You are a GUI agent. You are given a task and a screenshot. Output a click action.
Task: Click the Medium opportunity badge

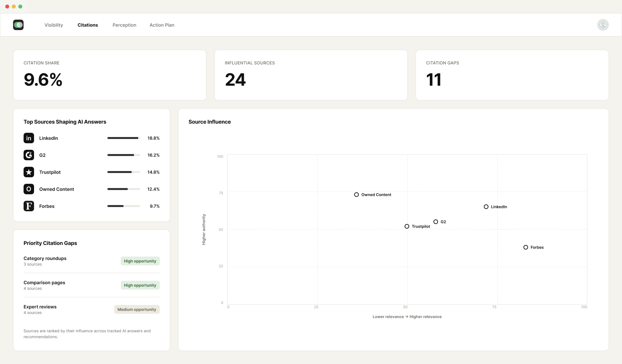(137, 309)
